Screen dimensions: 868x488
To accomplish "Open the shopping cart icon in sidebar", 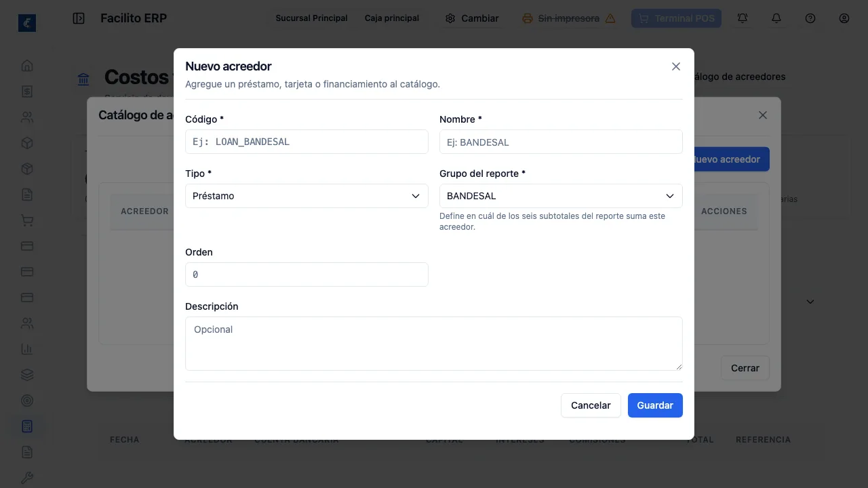I will (x=27, y=220).
